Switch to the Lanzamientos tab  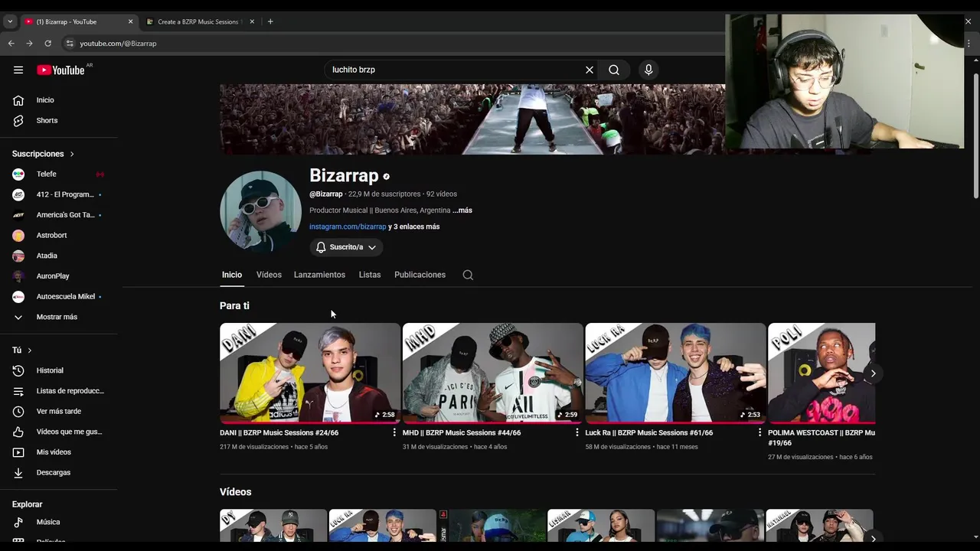point(319,275)
